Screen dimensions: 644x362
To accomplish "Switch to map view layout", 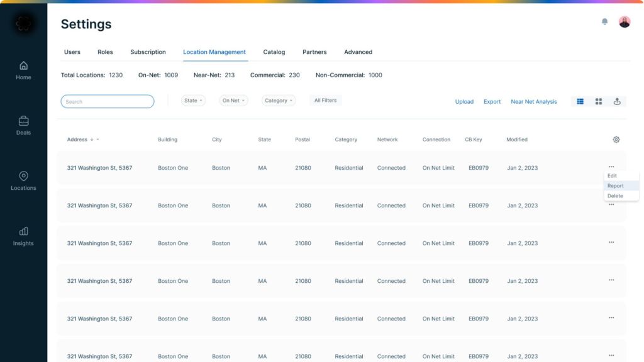I will pos(617,101).
